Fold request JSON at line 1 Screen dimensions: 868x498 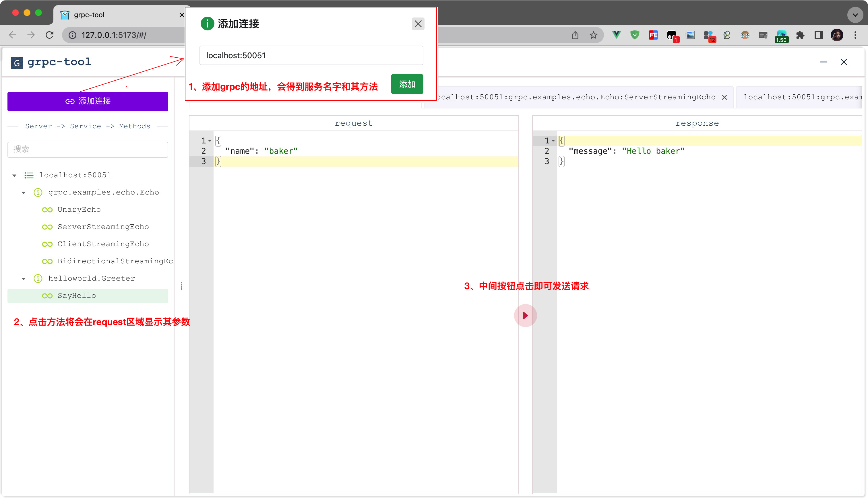(x=210, y=141)
